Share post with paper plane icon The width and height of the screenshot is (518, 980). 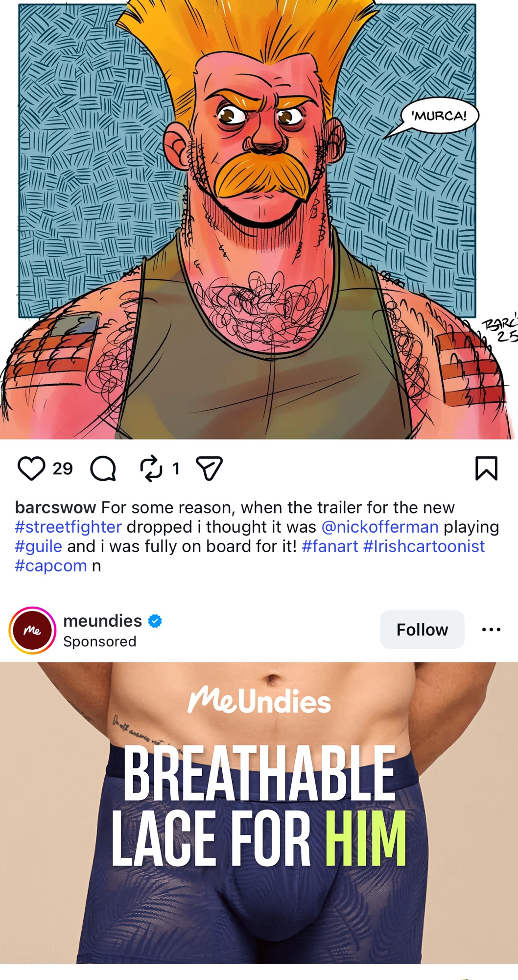209,468
